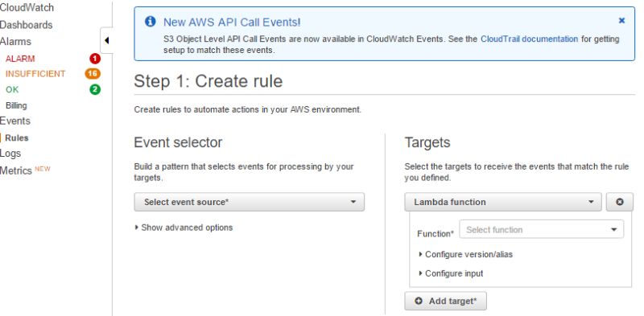This screenshot has width=644, height=316.
Task: Show alarms in OK state
Action: tap(12, 89)
